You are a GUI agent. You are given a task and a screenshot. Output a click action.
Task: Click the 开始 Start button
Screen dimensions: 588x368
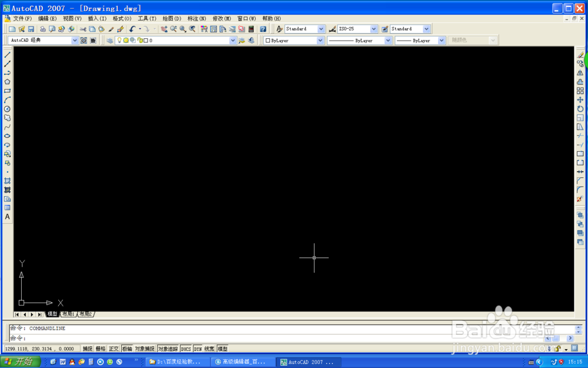[20, 362]
